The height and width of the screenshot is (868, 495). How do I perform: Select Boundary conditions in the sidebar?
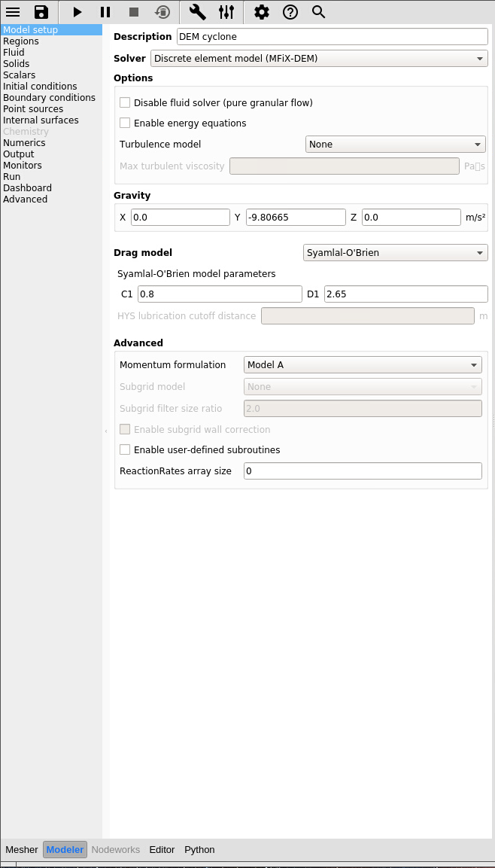coord(49,97)
